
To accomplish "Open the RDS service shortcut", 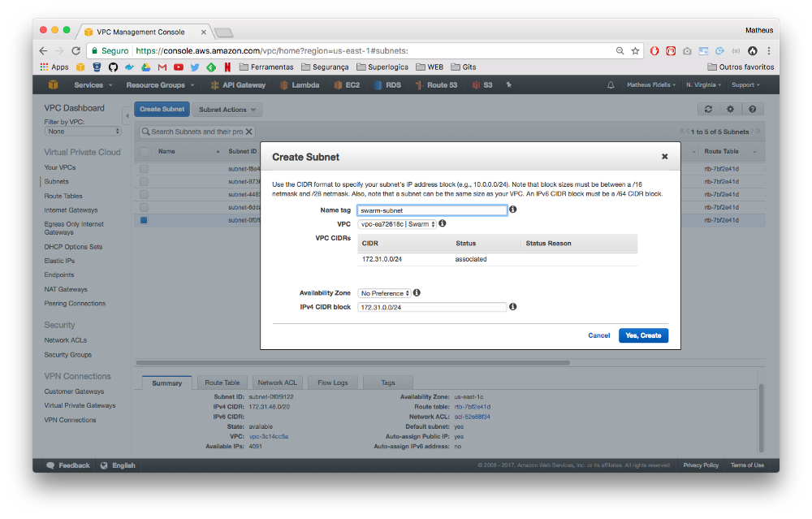I will point(388,85).
